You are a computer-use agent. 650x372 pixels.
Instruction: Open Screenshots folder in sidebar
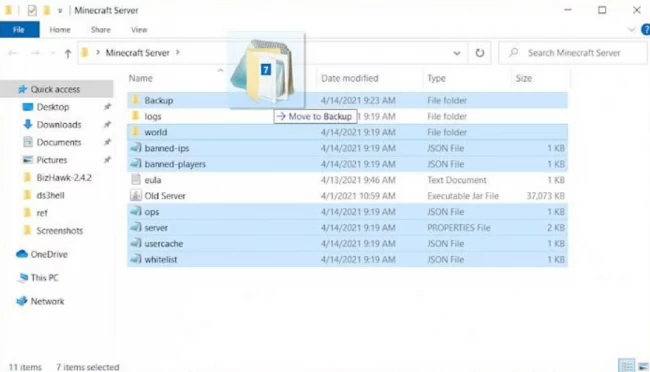59,231
